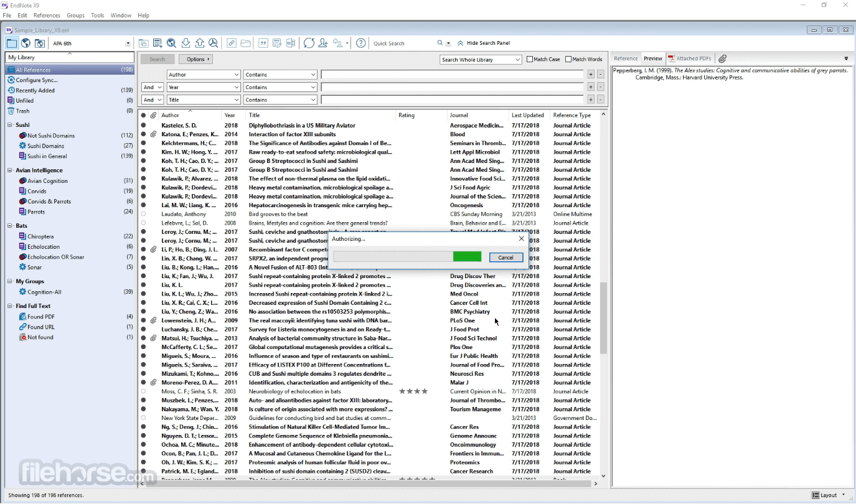
Task: Open Configure Sync in the sidebar
Action: (70, 80)
